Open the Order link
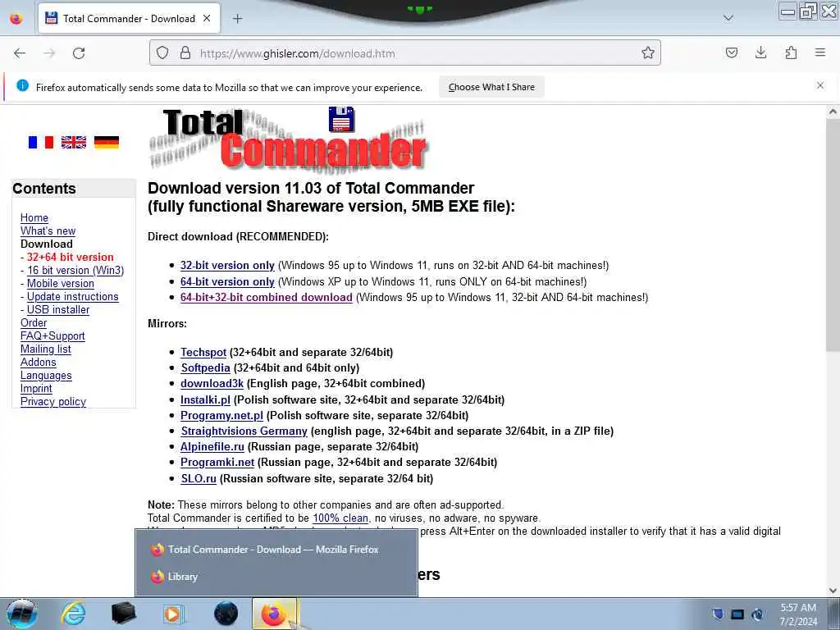 click(34, 322)
